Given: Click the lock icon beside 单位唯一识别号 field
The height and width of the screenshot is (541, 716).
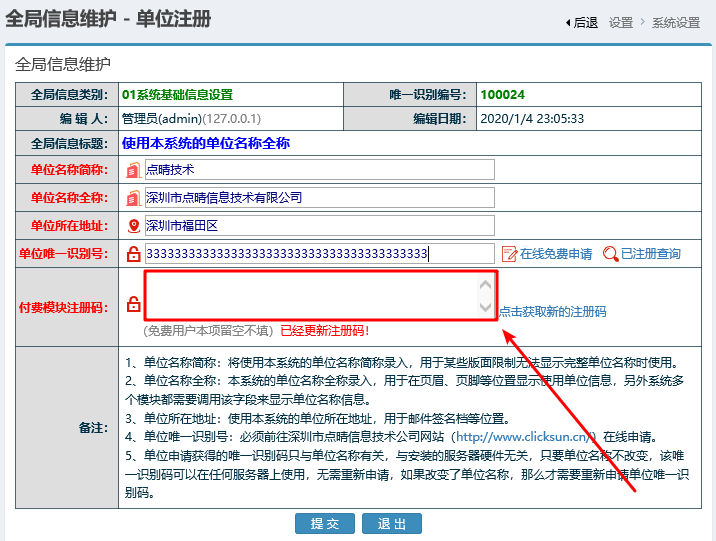Looking at the screenshot, I should [134, 254].
